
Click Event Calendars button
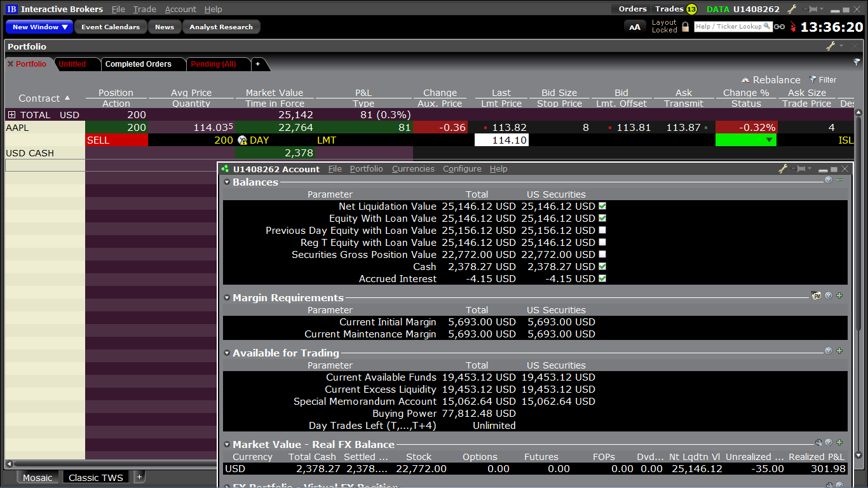(111, 27)
